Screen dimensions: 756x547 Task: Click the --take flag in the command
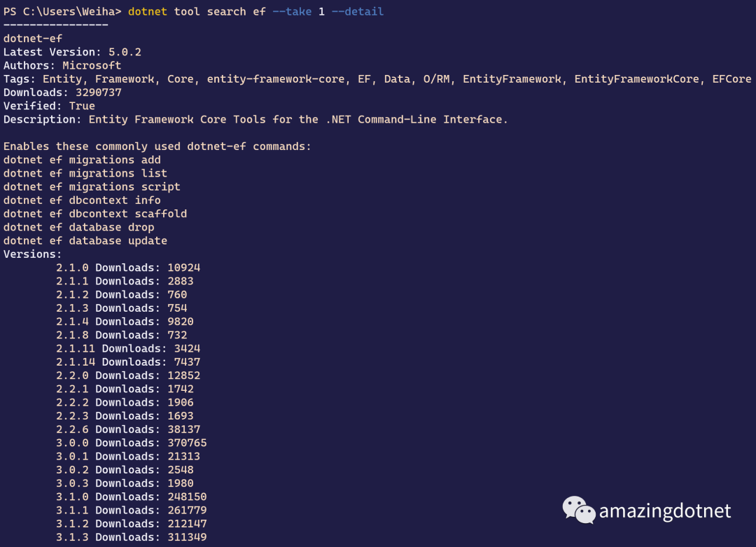[292, 12]
